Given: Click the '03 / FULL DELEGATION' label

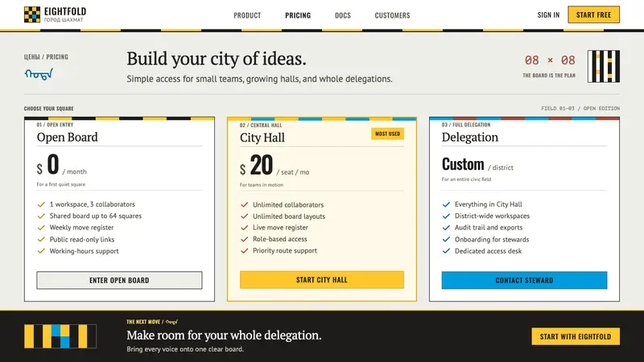Looking at the screenshot, I should (466, 125).
